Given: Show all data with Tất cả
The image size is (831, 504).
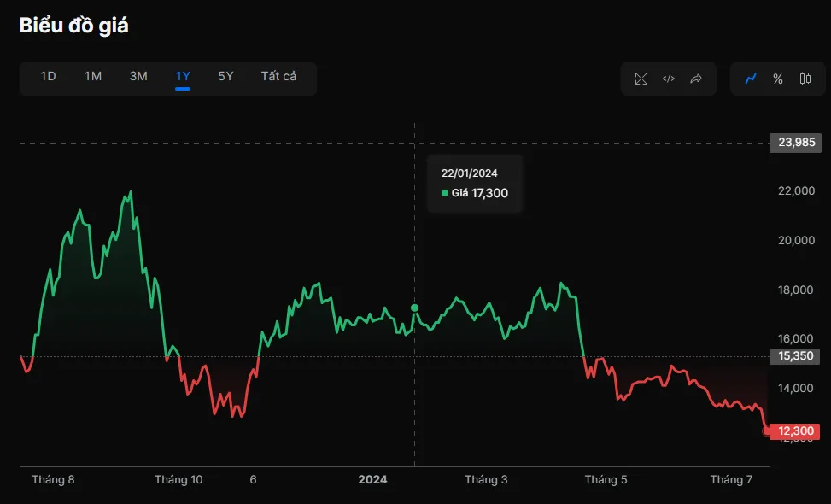Looking at the screenshot, I should click(x=278, y=76).
